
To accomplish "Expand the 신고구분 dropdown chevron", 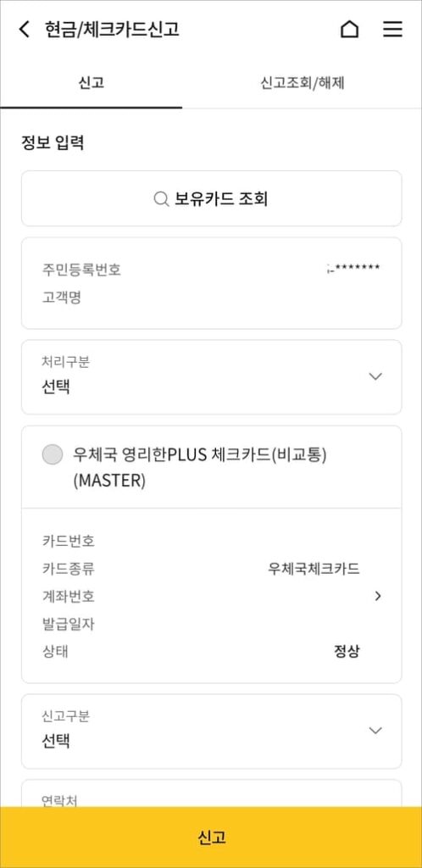I will (375, 731).
